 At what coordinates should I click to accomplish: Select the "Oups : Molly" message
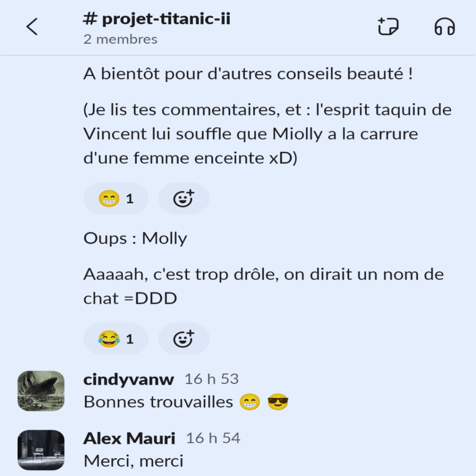coord(135,238)
